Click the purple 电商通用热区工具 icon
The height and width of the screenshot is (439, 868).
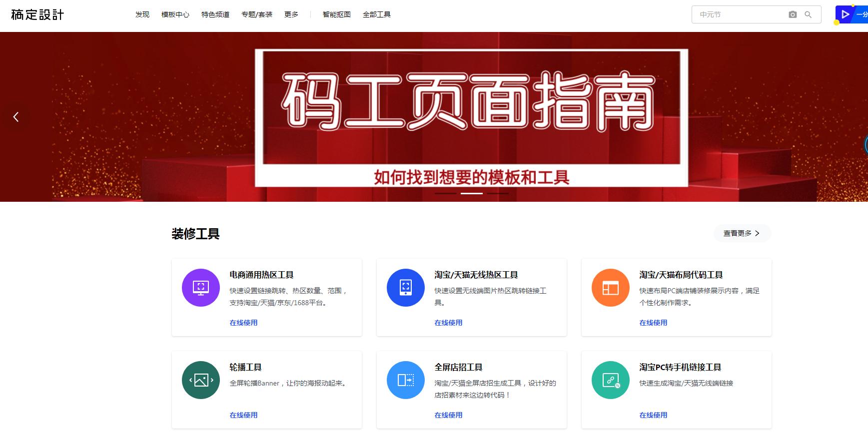(201, 288)
